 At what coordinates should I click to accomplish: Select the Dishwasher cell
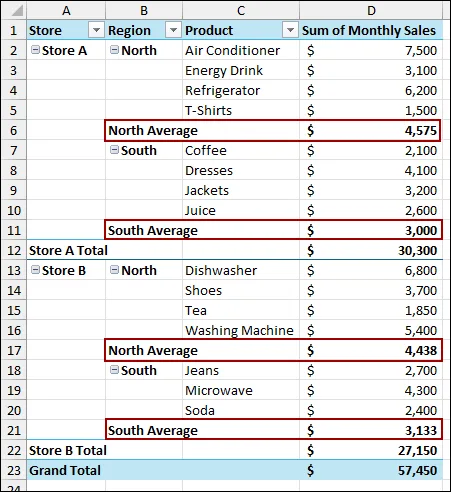click(241, 270)
